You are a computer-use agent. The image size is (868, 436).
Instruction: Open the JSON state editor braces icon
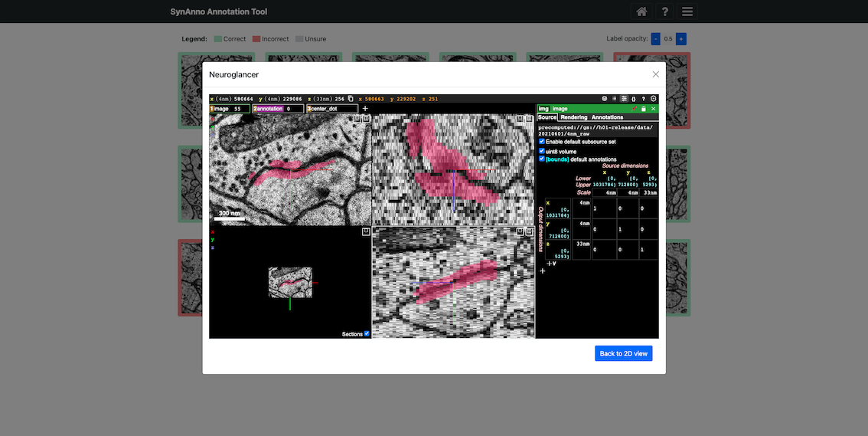634,99
